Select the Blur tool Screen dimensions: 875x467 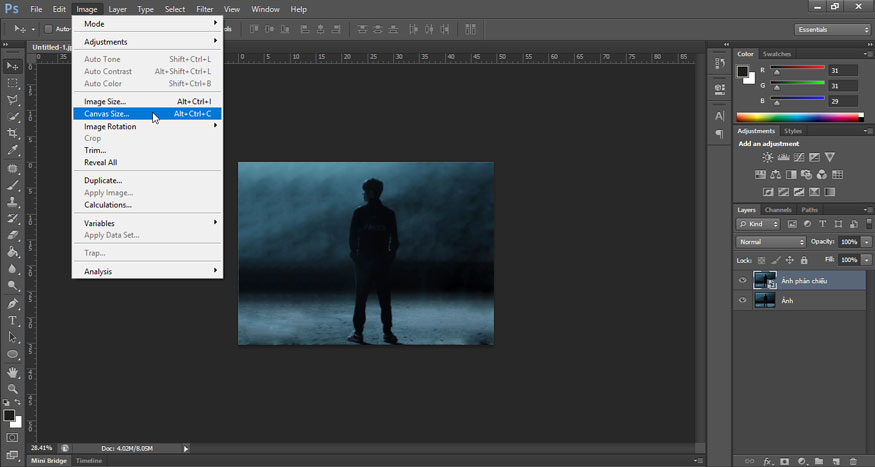12,268
